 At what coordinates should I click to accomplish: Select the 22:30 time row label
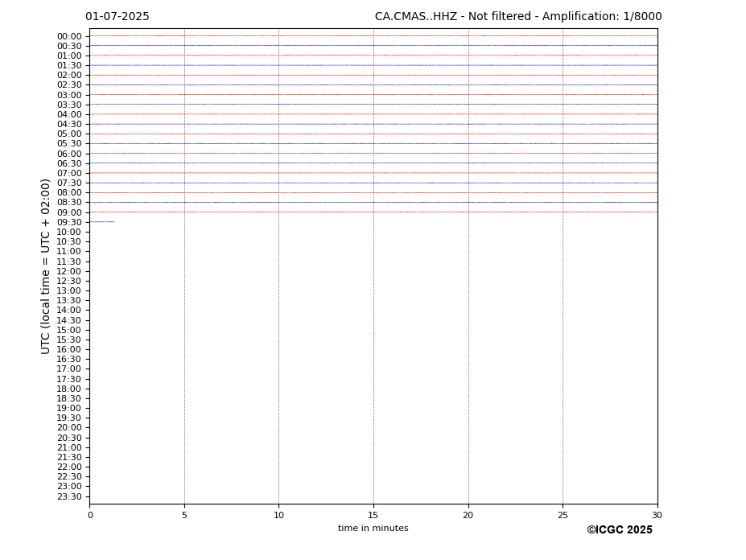(x=69, y=477)
